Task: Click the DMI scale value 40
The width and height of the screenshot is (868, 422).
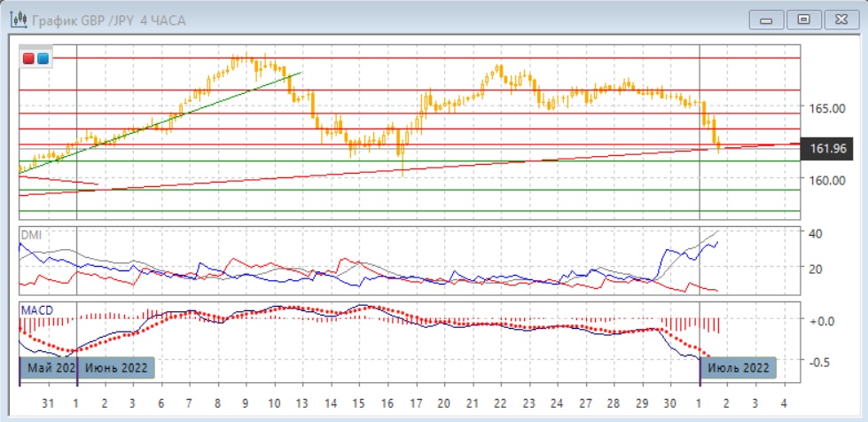Action: point(817,233)
